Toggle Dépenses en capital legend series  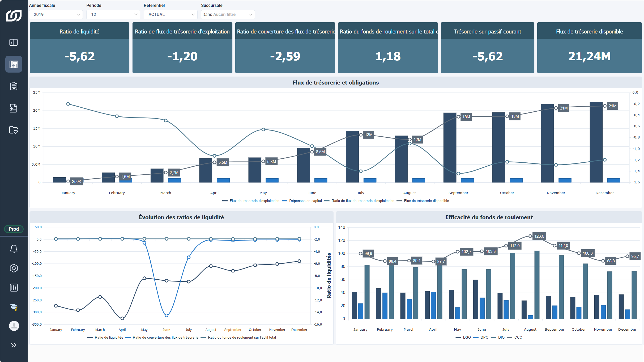[302, 201]
